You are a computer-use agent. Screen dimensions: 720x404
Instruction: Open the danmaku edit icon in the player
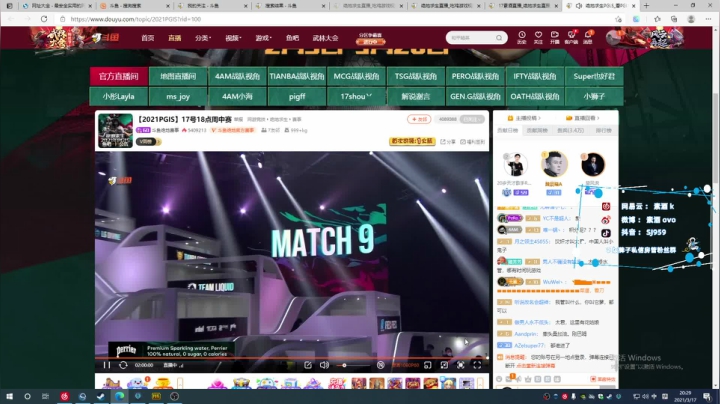click(x=308, y=365)
